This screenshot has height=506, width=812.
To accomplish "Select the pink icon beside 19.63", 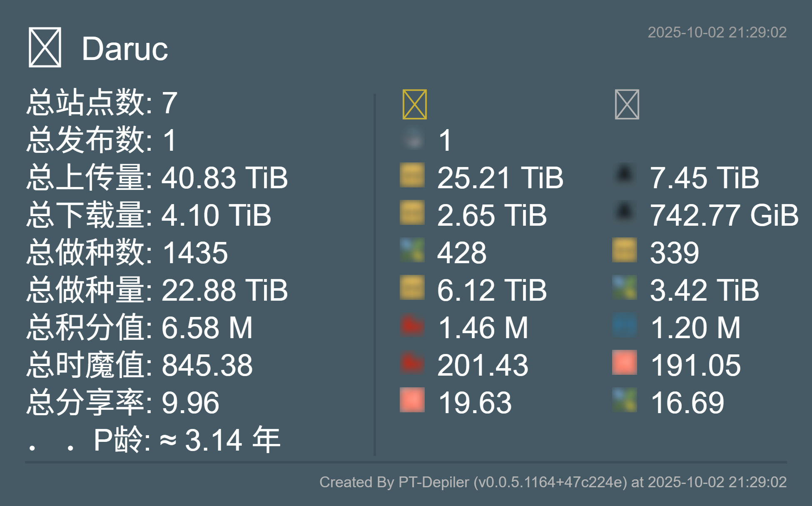I will point(412,400).
